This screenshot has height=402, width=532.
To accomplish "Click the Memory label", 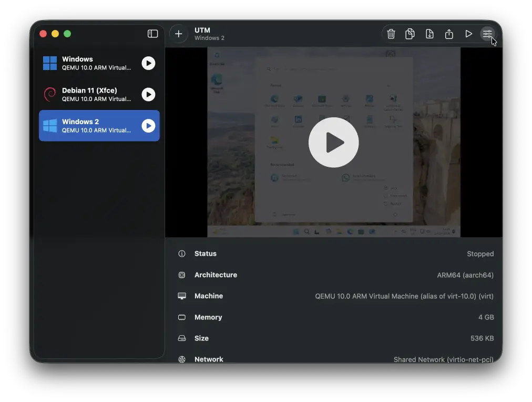I will pyautogui.click(x=208, y=317).
